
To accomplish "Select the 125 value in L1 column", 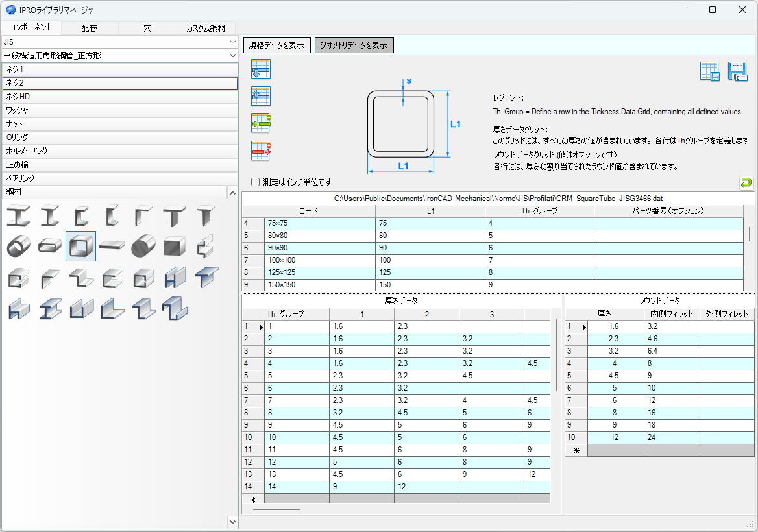I will [x=430, y=272].
